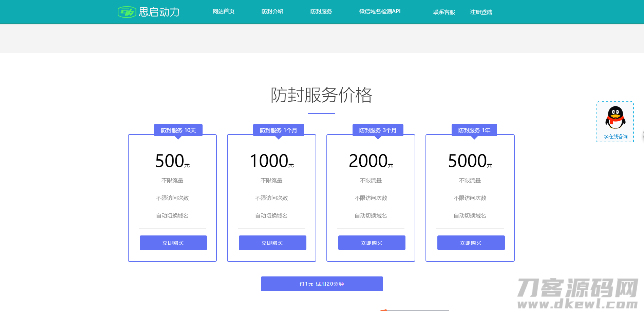Click 立即购买 under the 500元 plan

[x=173, y=243]
